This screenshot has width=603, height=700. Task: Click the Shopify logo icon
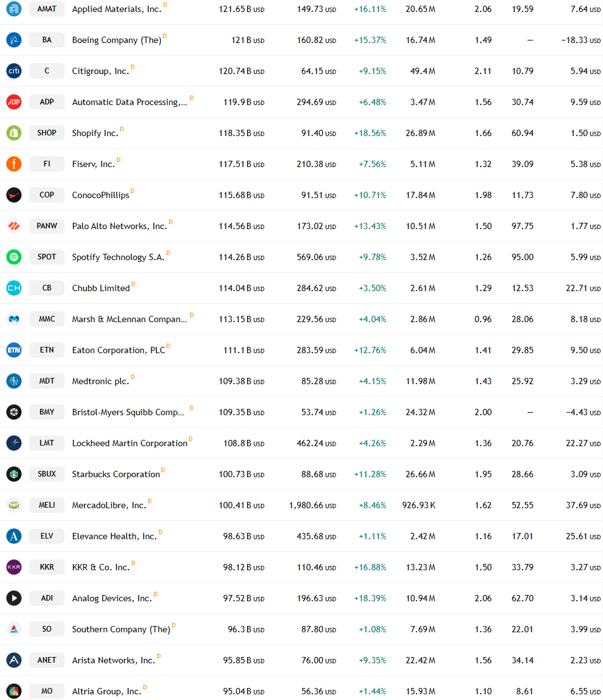coord(14,133)
